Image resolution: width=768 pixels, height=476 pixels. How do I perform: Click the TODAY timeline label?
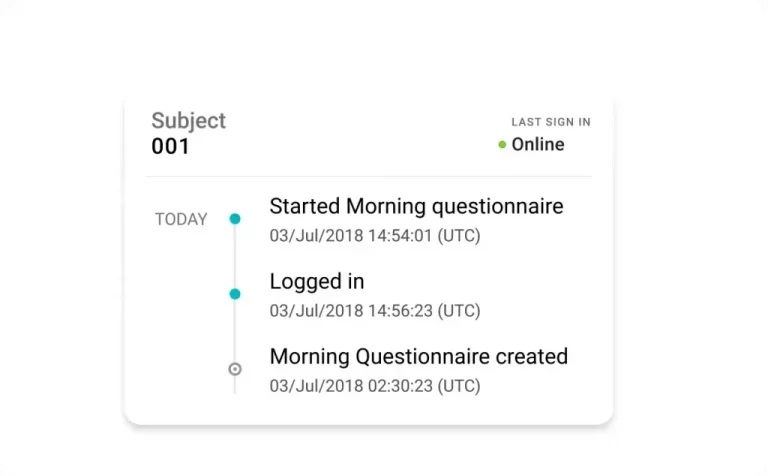(181, 219)
